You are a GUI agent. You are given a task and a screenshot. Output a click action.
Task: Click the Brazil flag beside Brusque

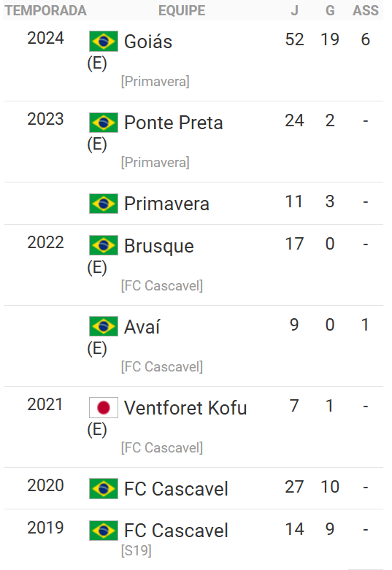click(104, 245)
